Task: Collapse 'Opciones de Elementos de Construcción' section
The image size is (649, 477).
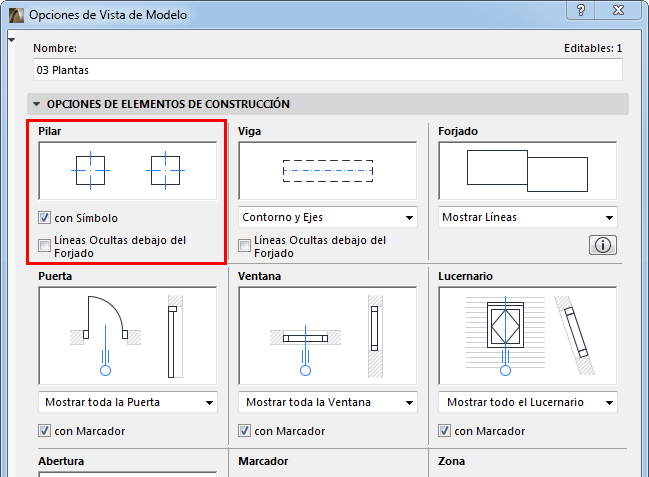Action: [x=37, y=104]
